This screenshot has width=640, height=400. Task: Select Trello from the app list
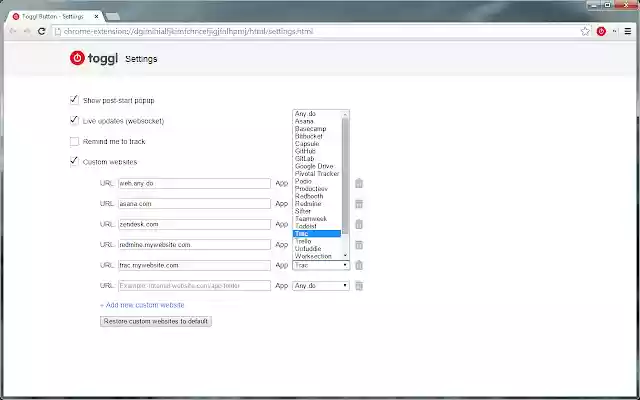click(317, 241)
